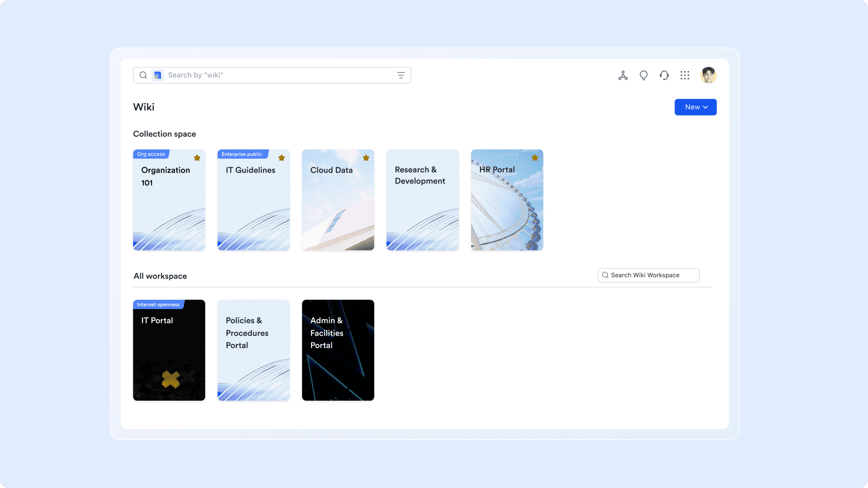Open the organization structure icon in the header
868x488 pixels.
623,75
